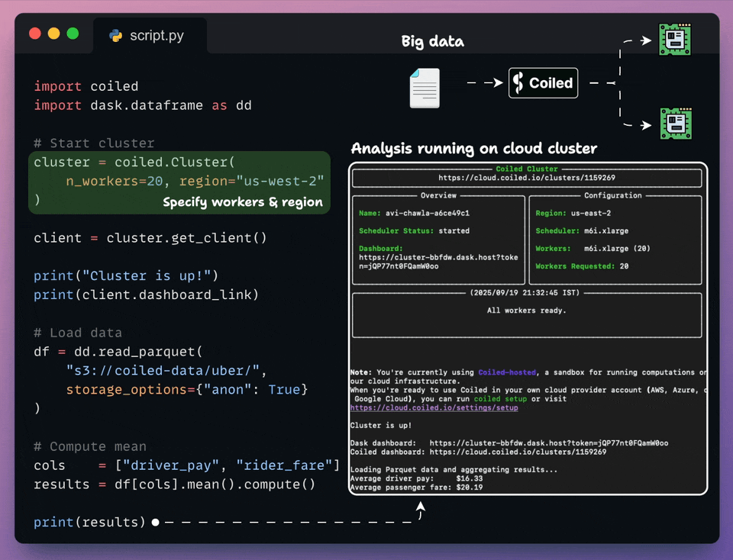The width and height of the screenshot is (733, 560).
Task: Click 'cluster = coiled.Cluster(' code line
Action: pyautogui.click(x=134, y=162)
